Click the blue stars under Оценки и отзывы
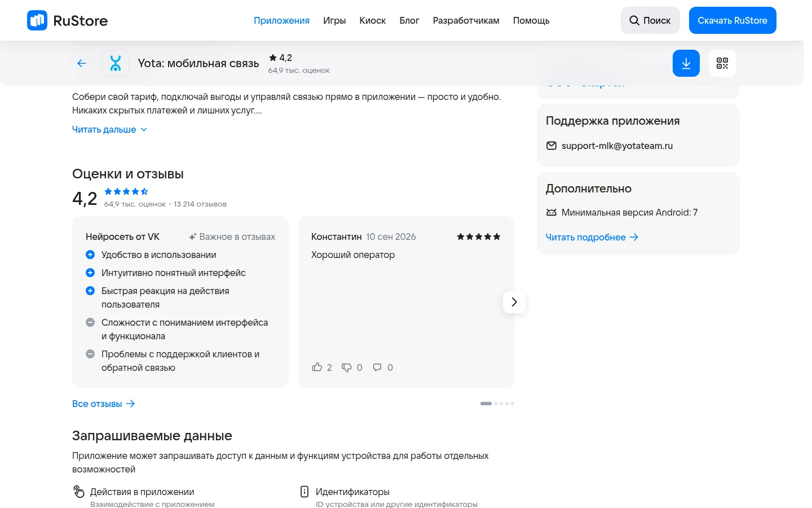812x508 pixels. (x=126, y=191)
